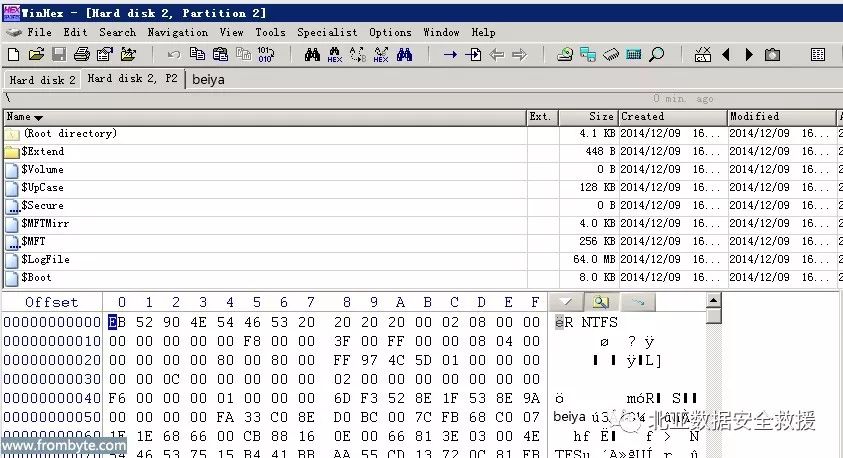Image resolution: width=843 pixels, height=458 pixels.
Task: Click the curved arrow button above text column
Action: tap(638, 302)
